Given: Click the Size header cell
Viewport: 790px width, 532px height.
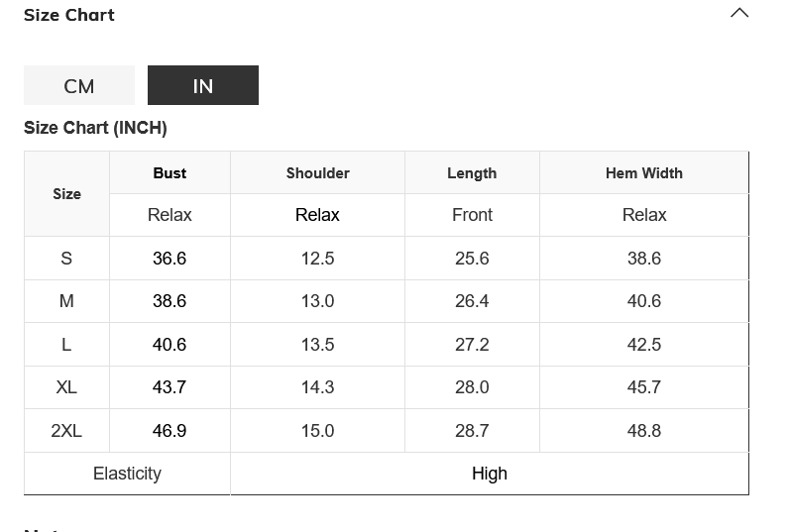Looking at the screenshot, I should point(66,194).
